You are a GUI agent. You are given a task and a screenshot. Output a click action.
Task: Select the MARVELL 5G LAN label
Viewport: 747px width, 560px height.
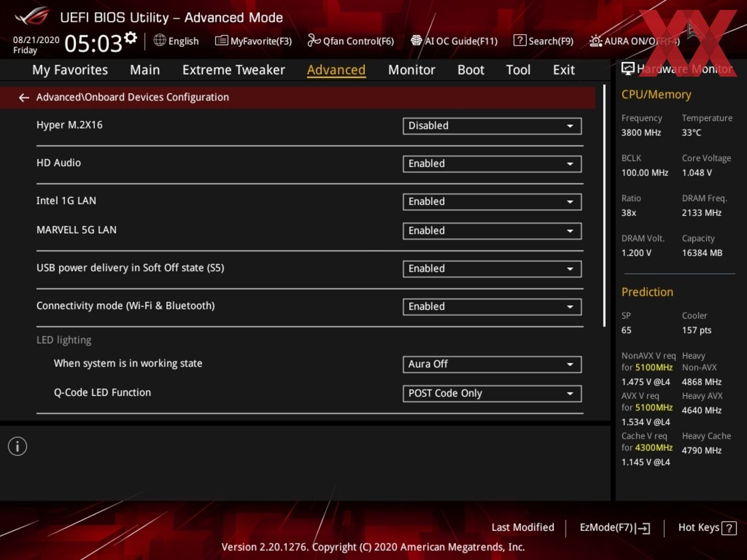pyautogui.click(x=76, y=229)
